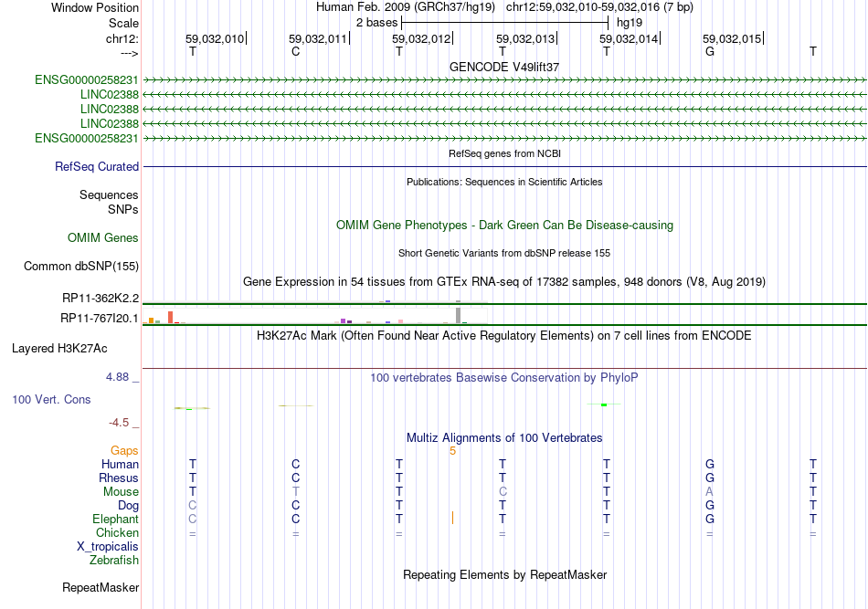Viewport: 868px width, 609px height.
Task: Click the RefSeq Curated track label
Action: point(97,166)
